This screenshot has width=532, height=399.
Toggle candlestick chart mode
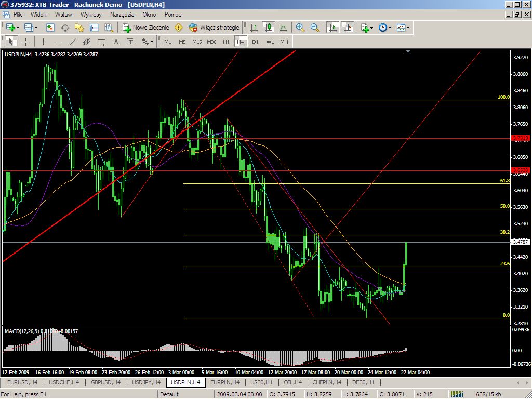tap(269, 28)
